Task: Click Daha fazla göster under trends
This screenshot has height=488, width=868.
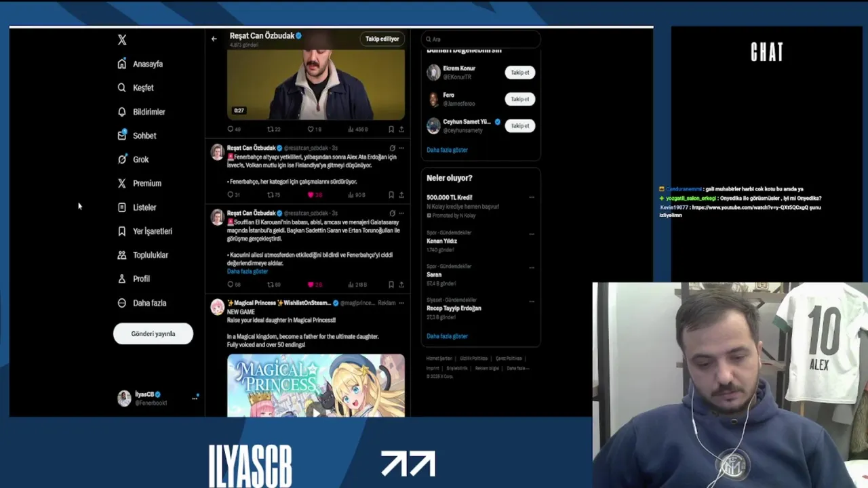Action: [x=447, y=336]
